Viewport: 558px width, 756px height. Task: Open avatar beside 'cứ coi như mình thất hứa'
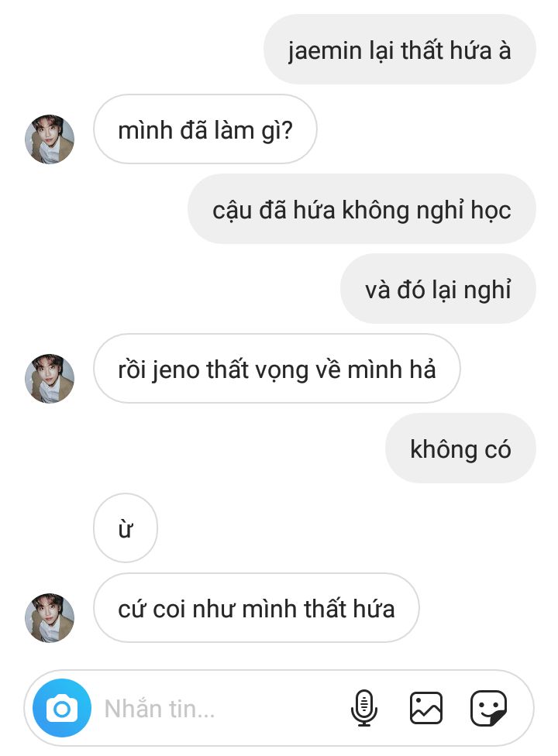tap(50, 617)
